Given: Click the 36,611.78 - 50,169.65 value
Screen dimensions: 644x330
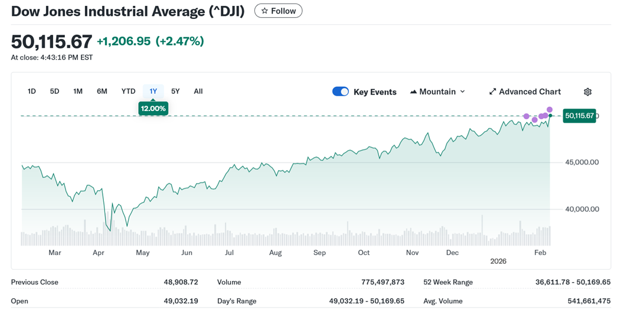Looking at the screenshot, I should click(x=573, y=282).
